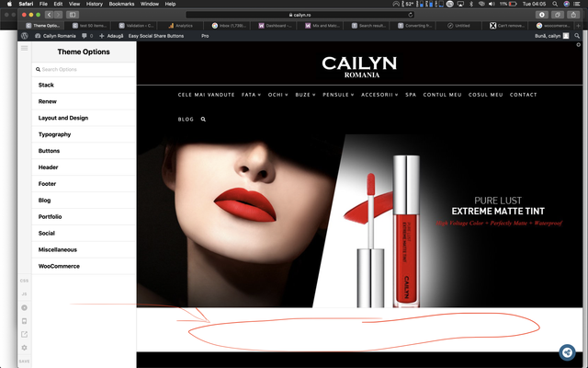Open Siri from the menu bar

pos(566,4)
